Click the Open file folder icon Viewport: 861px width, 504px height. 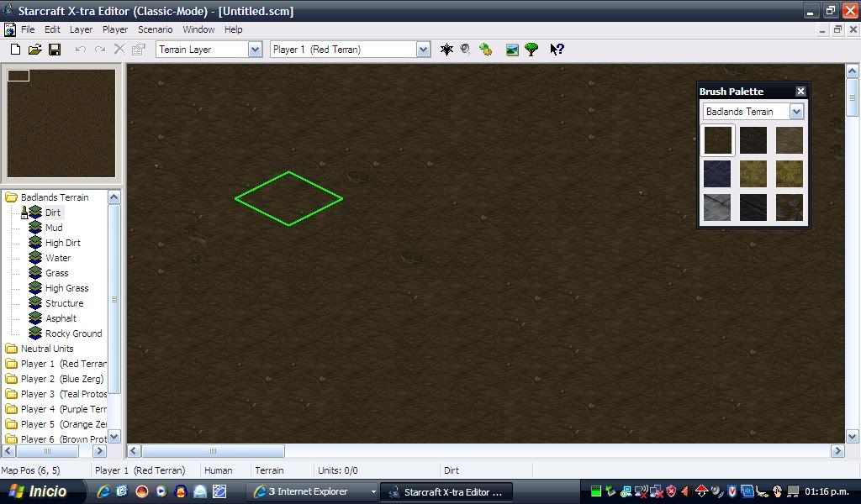(35, 50)
